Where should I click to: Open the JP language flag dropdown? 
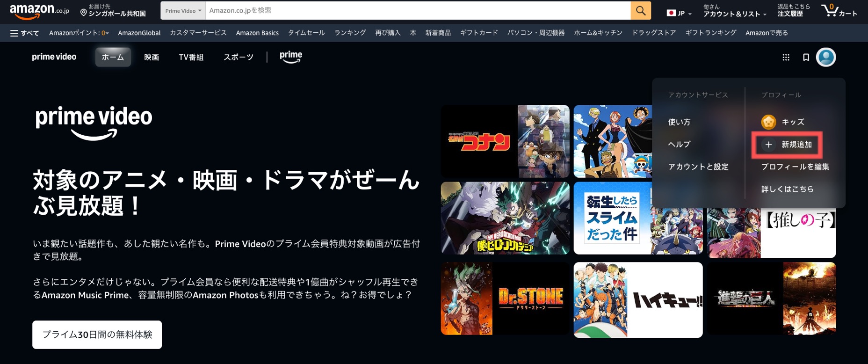(x=679, y=13)
